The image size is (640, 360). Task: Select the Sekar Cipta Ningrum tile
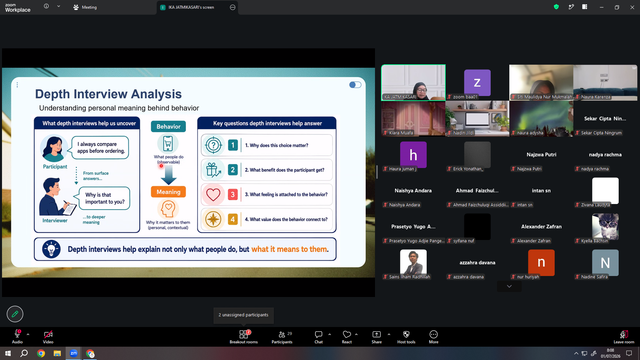[x=605, y=118]
